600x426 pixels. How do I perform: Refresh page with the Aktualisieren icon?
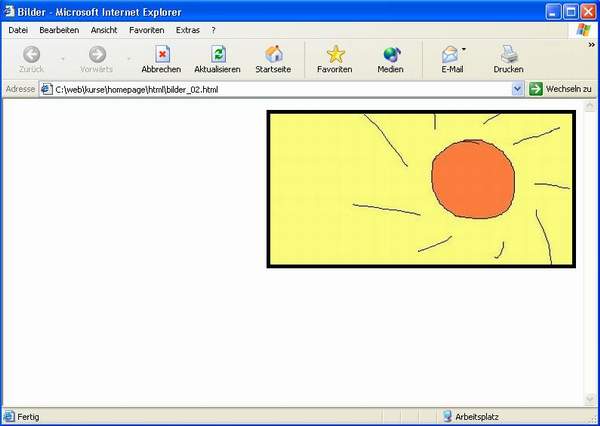(x=218, y=54)
